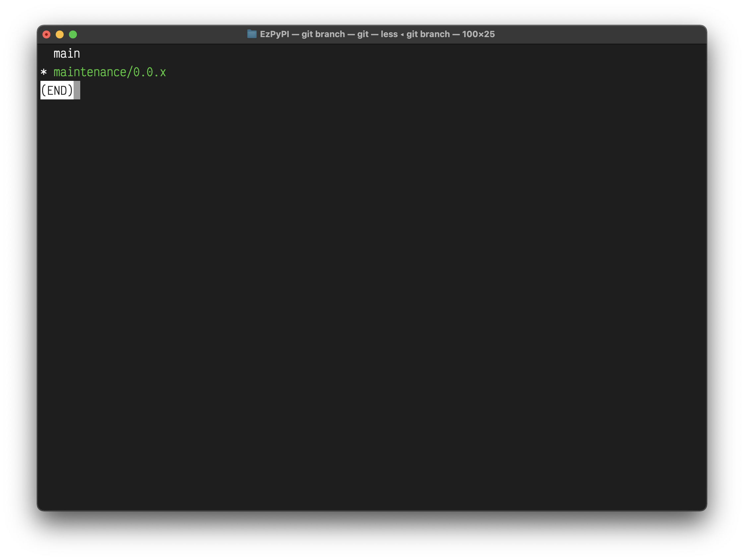744x560 pixels.
Task: Click the black desktop outside the window
Action: [370, 538]
